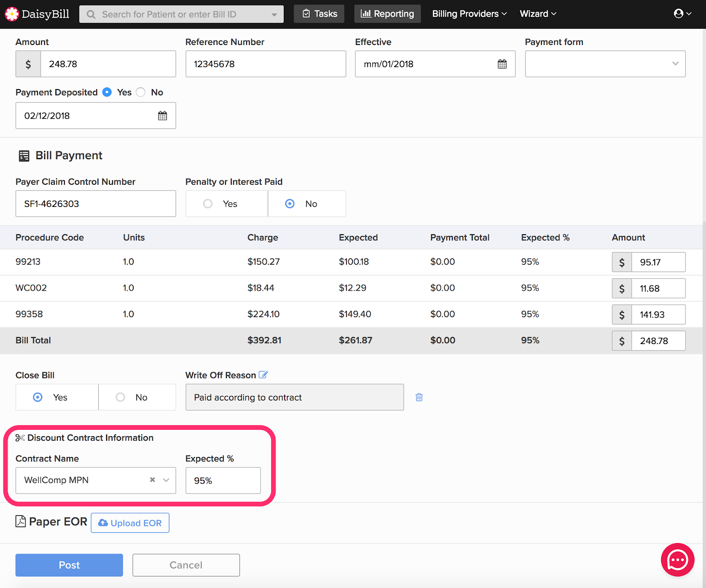Viewport: 706px width, 588px height.
Task: Open the chat support bubble
Action: [678, 560]
